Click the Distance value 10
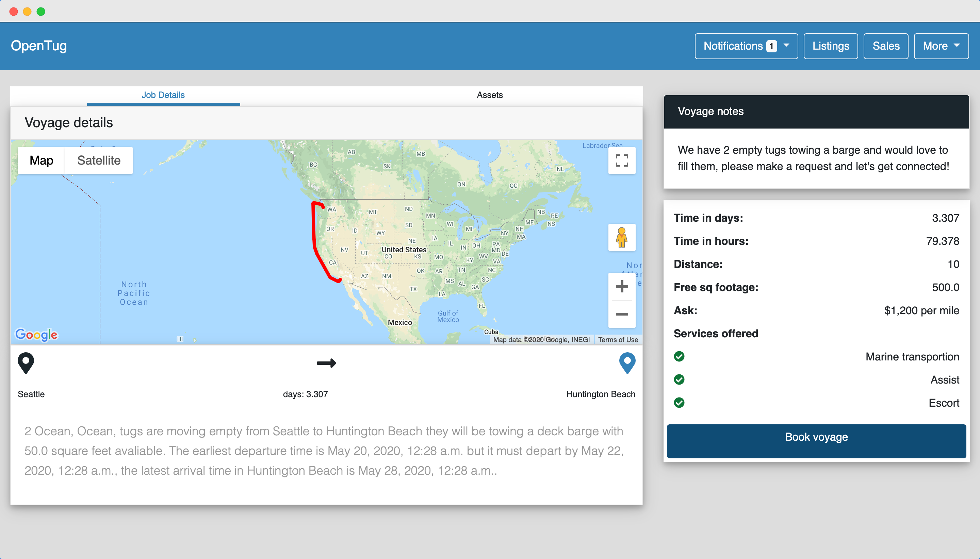 (953, 264)
